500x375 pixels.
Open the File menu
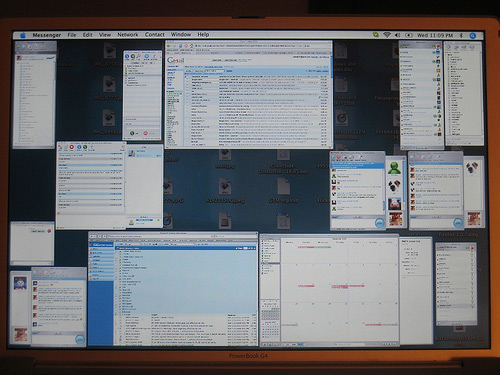click(x=72, y=35)
